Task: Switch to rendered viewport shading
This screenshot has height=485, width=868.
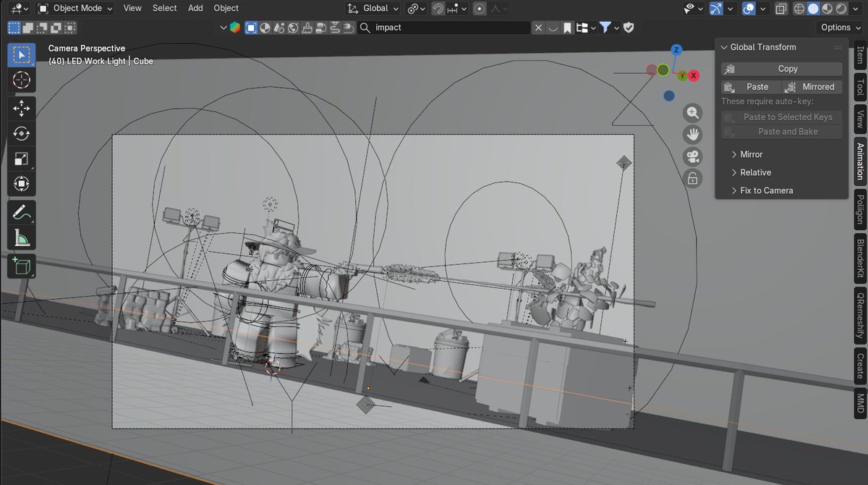Action: [841, 9]
